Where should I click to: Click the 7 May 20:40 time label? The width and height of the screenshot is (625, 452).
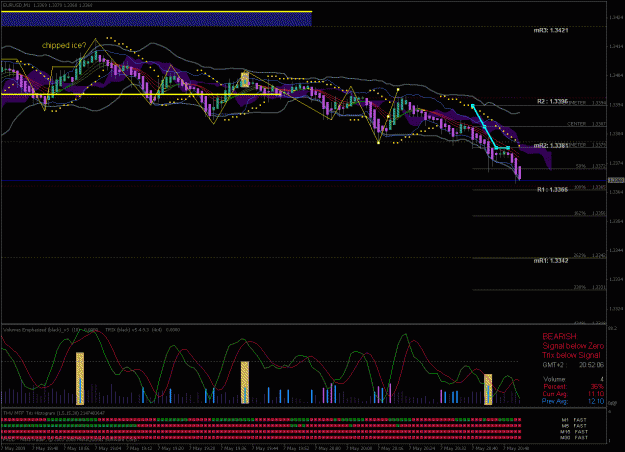(487, 448)
